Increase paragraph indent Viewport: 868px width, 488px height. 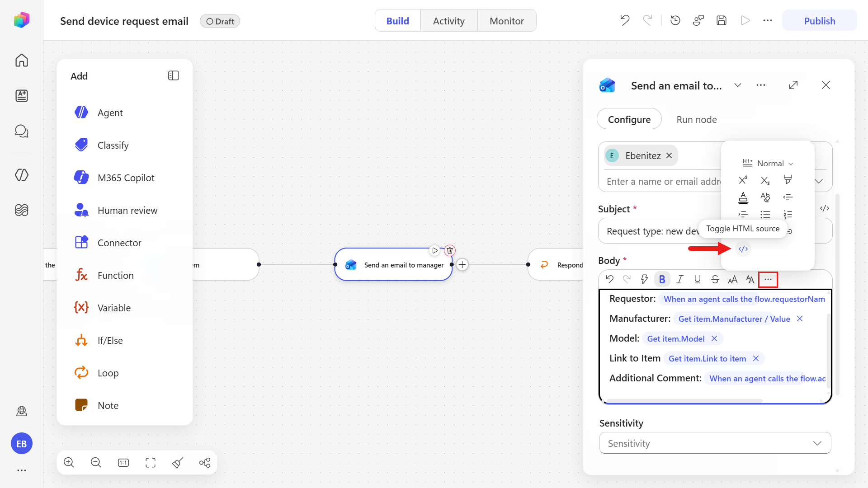click(743, 215)
